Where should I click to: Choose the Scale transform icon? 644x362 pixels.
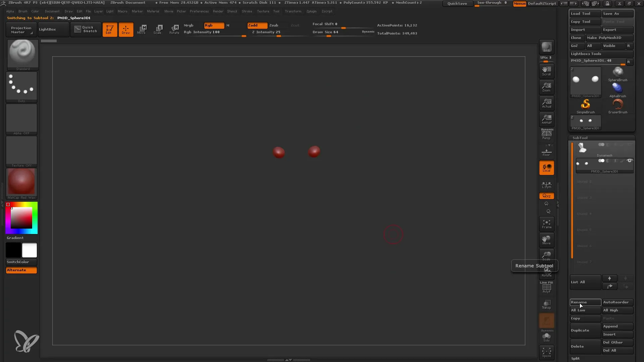[x=158, y=29]
